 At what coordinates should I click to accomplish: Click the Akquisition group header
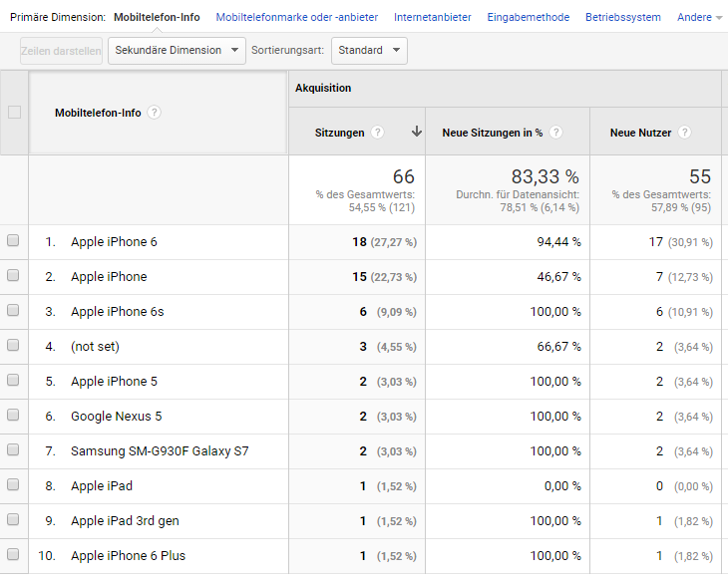coord(323,88)
